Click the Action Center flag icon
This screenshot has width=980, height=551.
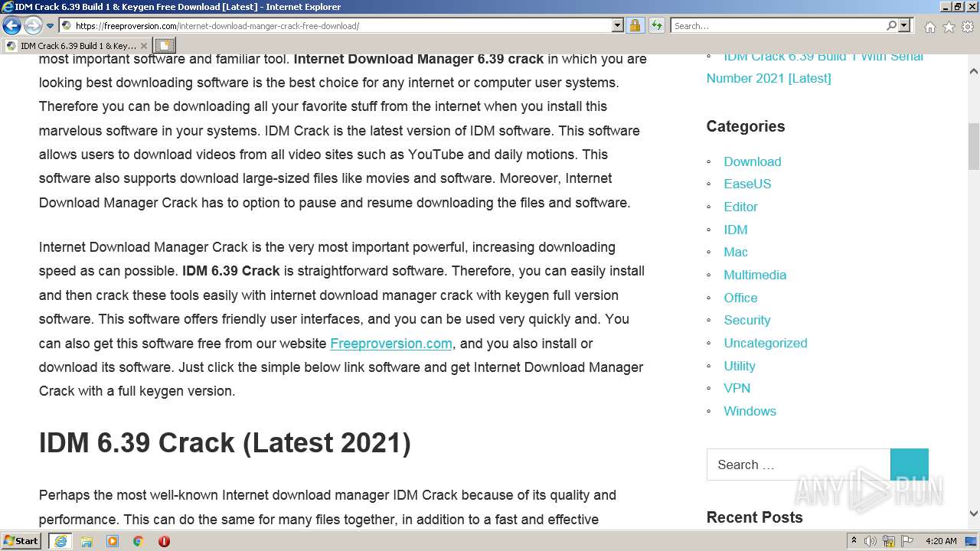[x=907, y=541]
